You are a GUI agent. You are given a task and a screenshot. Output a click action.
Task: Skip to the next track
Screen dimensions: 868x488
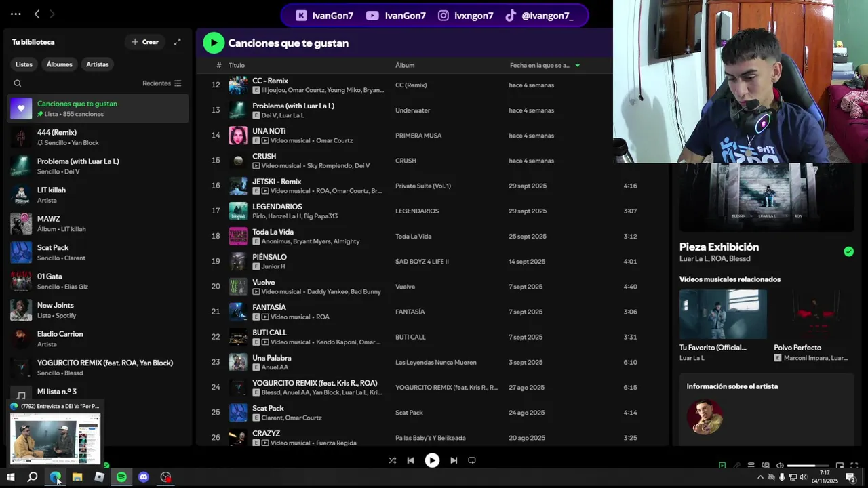[x=454, y=460]
